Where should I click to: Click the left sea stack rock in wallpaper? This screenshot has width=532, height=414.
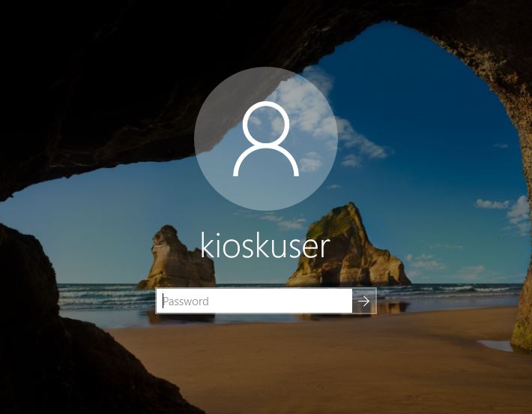coord(175,259)
